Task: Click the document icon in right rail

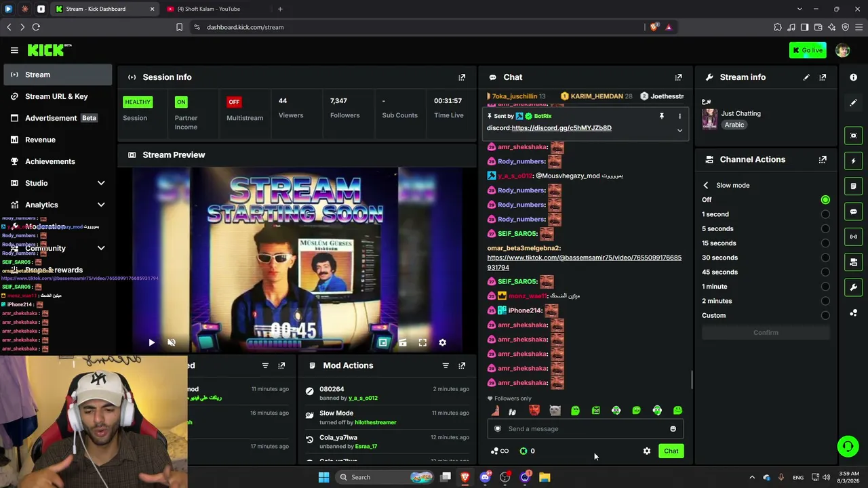Action: click(853, 186)
